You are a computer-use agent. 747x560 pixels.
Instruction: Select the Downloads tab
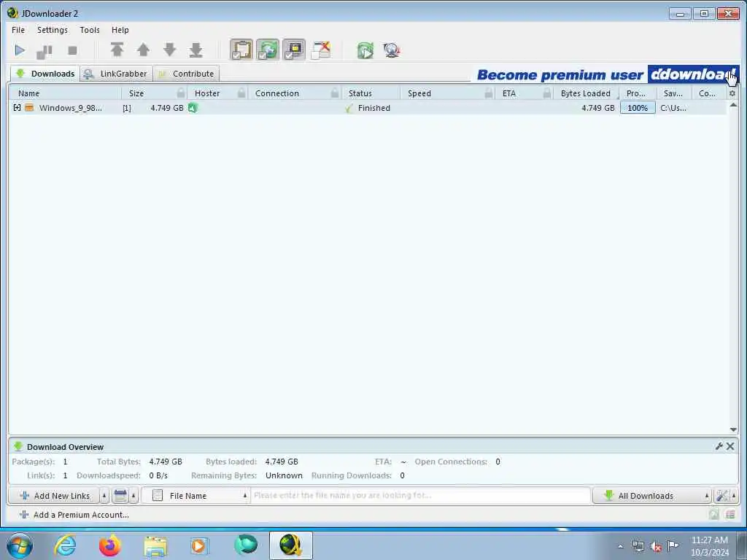(x=45, y=74)
